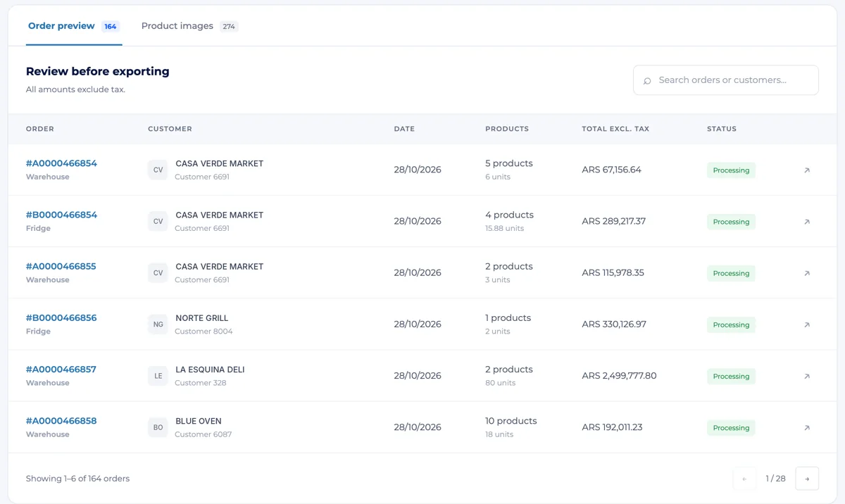The height and width of the screenshot is (504, 845).
Task: Click the 15.88 units text
Action: [x=504, y=228]
